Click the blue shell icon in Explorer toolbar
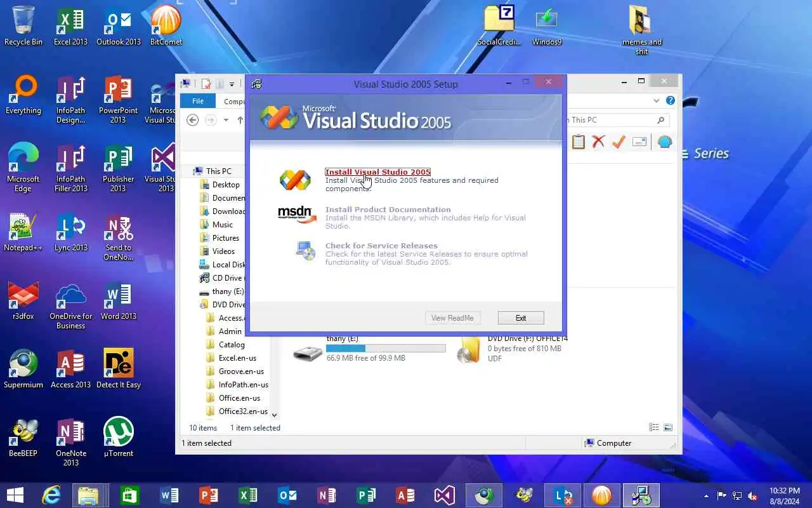This screenshot has height=508, width=812. pyautogui.click(x=664, y=142)
